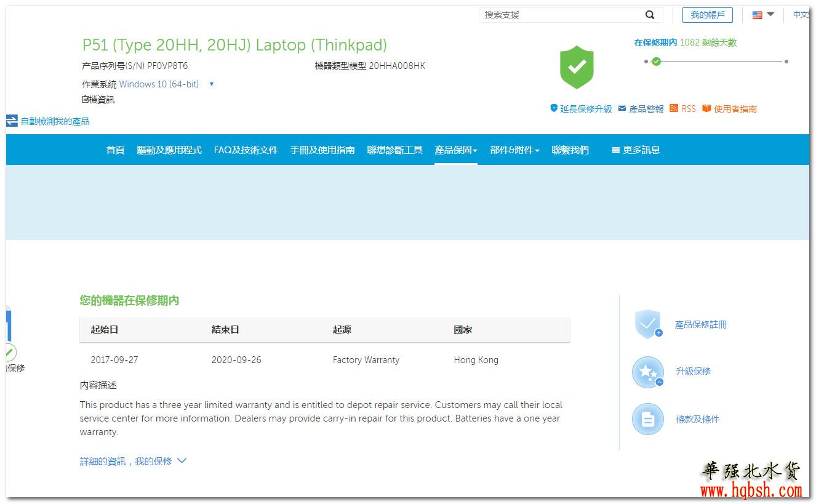Click the 產品保修註冊 shield icon
816x504 pixels.
tap(648, 324)
